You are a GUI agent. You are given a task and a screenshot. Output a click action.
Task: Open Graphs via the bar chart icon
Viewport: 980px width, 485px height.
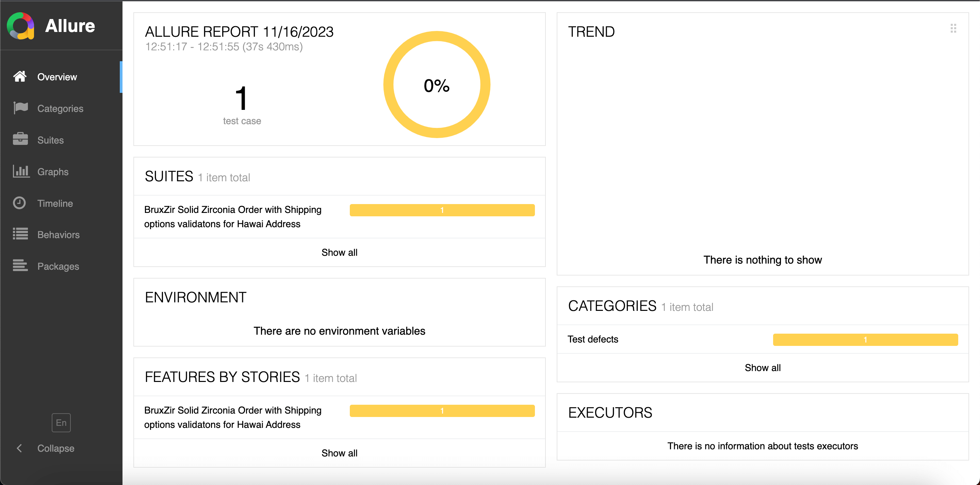20,171
